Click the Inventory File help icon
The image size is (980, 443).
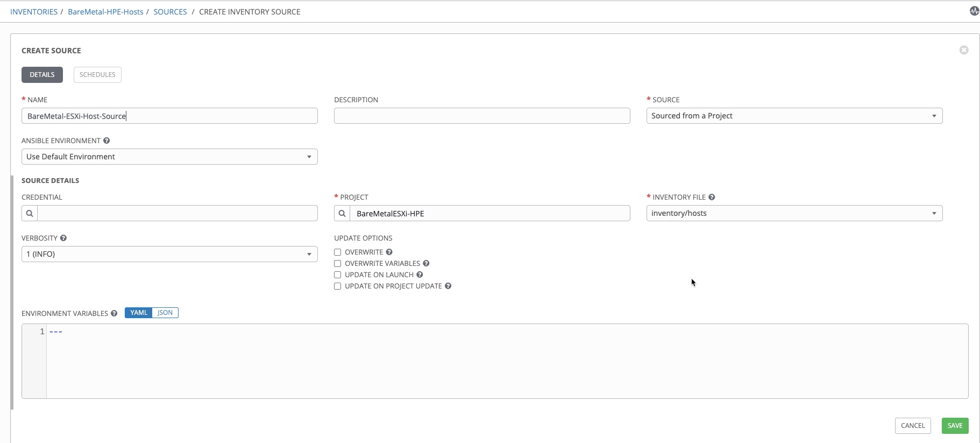click(x=712, y=197)
